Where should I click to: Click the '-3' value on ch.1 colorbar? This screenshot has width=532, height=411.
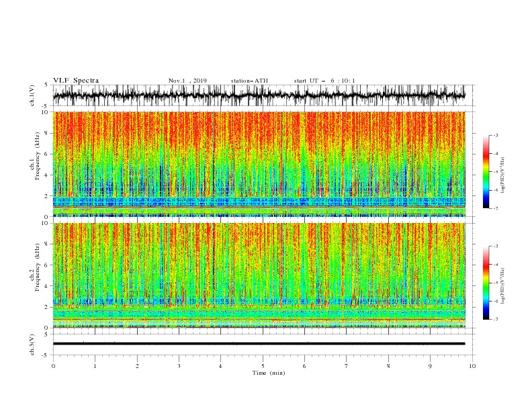(495, 135)
